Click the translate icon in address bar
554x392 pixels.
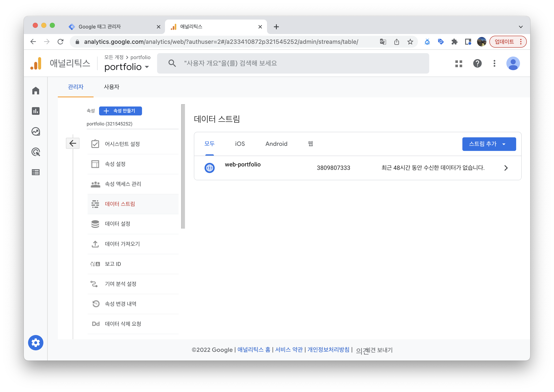pyautogui.click(x=383, y=42)
